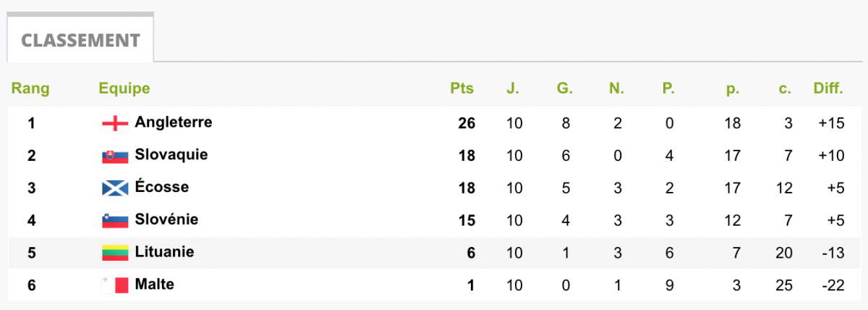
Task: Open the Angleterre team link
Action: pos(174,122)
